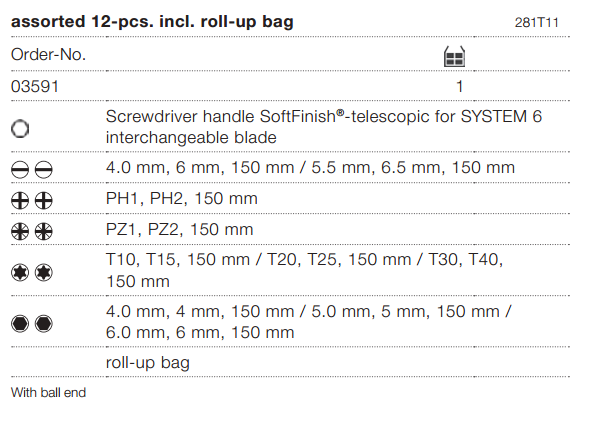Screen dimensions: 599x431
Task: Select the second Phillips cross icon
Action: click(x=44, y=201)
